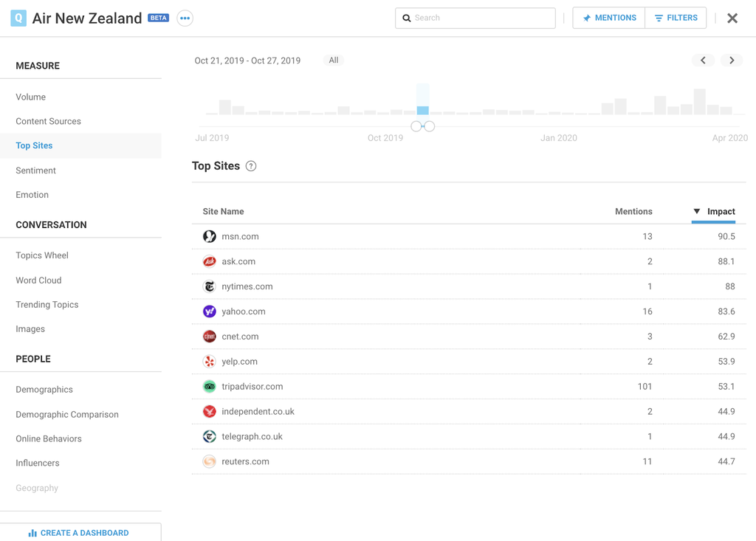Click the tripadvisor.com owl logo icon

pos(210,387)
